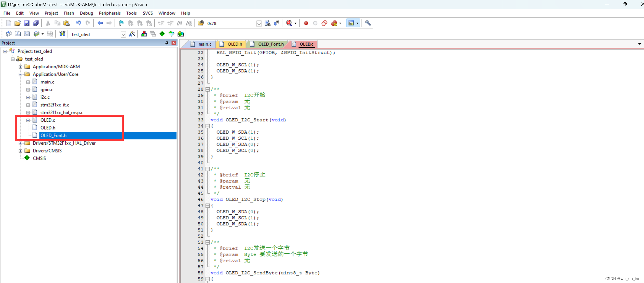Click the LOAD icon to download to flash
The height and width of the screenshot is (283, 644).
[62, 33]
